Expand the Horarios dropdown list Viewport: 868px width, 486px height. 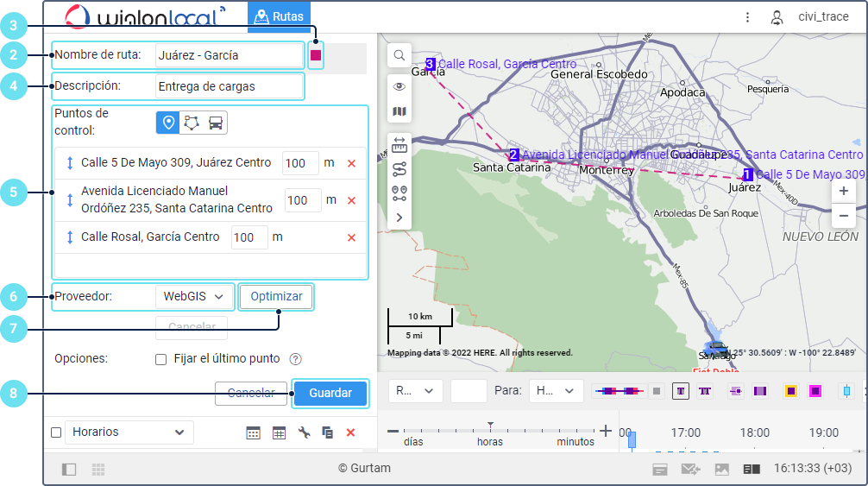point(129,432)
